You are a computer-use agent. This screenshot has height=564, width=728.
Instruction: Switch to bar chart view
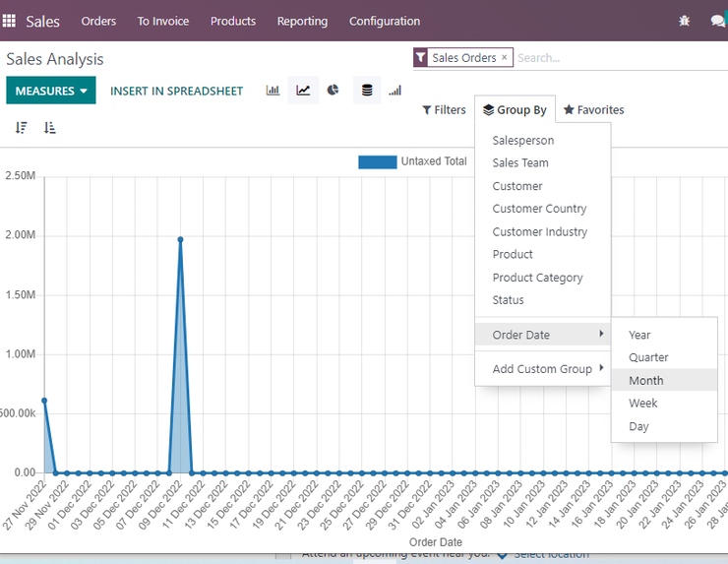(273, 91)
